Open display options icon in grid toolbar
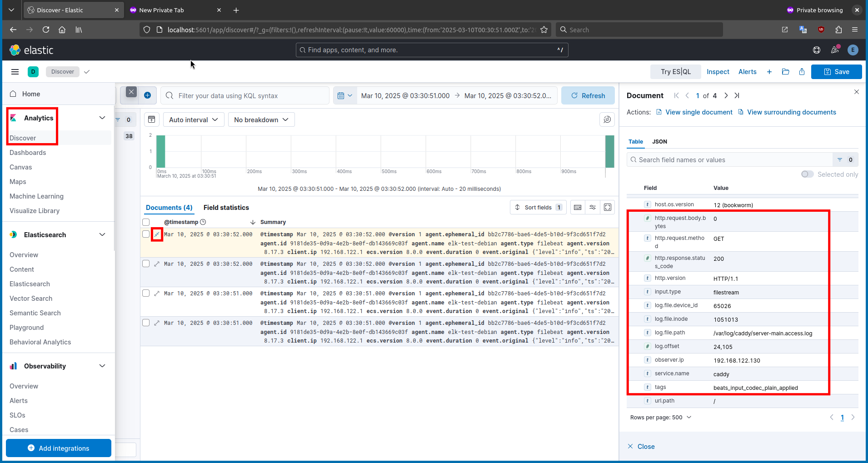 593,207
